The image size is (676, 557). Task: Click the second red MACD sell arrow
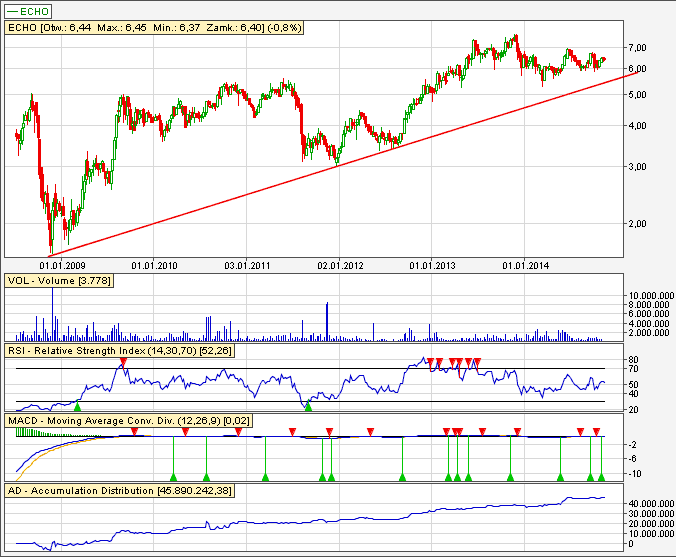point(186,432)
